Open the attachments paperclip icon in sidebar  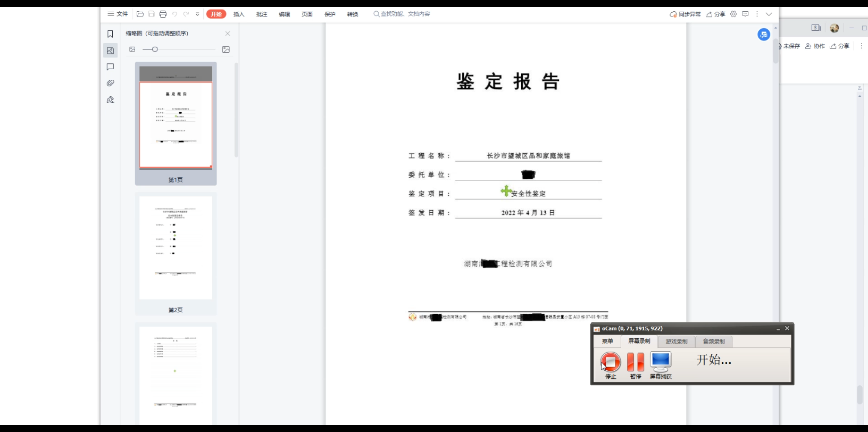tap(110, 83)
